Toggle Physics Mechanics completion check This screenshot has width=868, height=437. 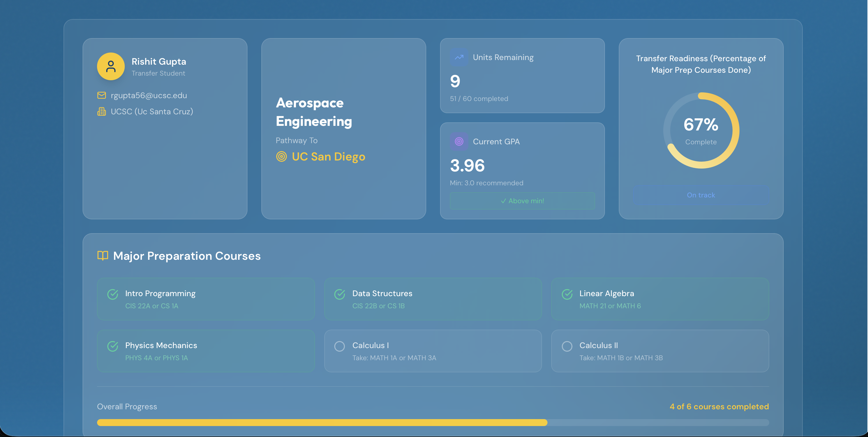pos(113,346)
